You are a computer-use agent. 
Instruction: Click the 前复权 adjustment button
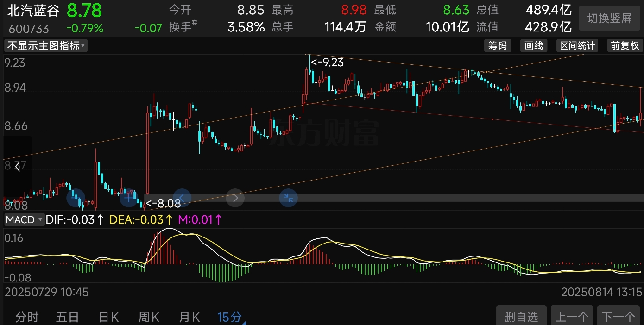[625, 45]
